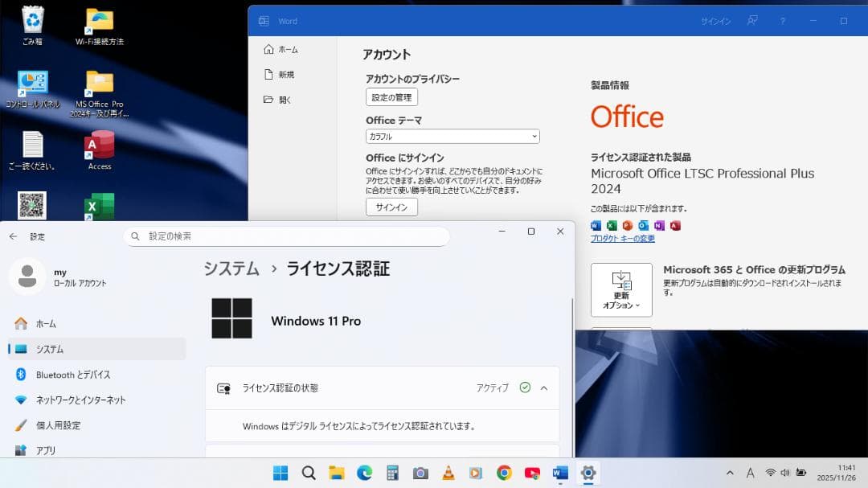Screen dimensions: 868x488
Task: Select the Word icon under included products
Action: pyautogui.click(x=596, y=225)
